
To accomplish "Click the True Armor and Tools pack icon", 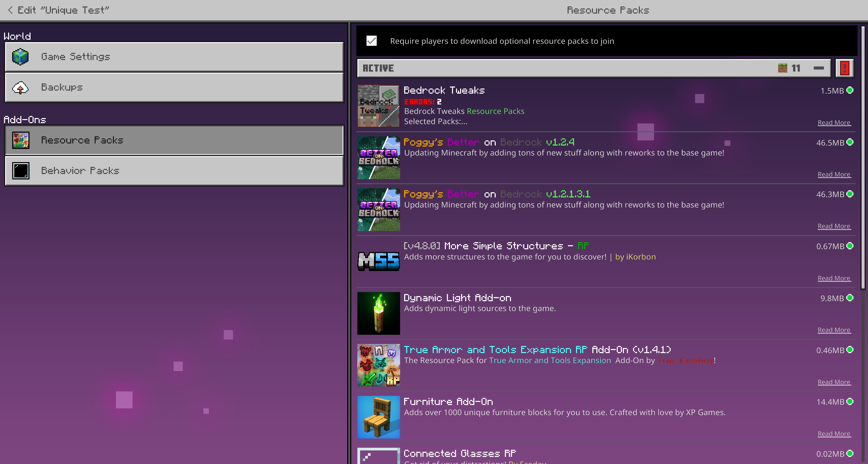I will 378,365.
